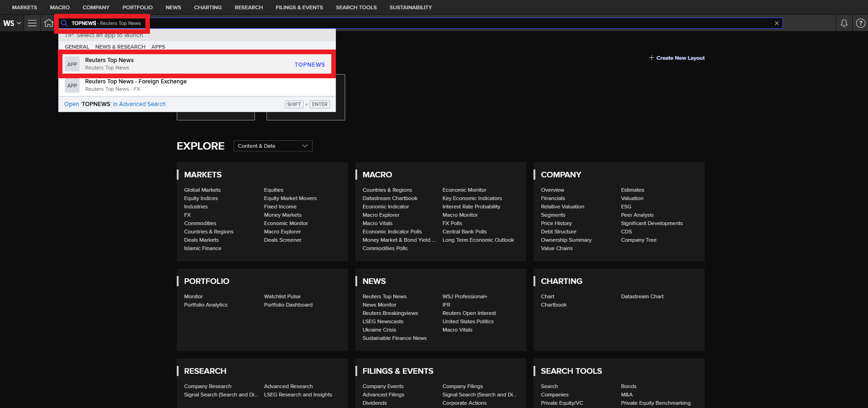Open Chartbook under Charting
The height and width of the screenshot is (408, 868).
click(554, 305)
